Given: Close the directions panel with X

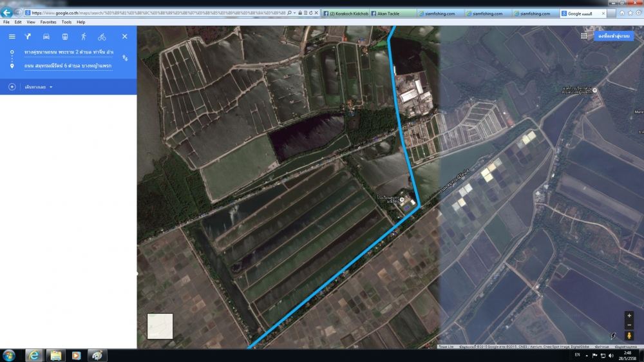Looking at the screenshot, I should [124, 37].
